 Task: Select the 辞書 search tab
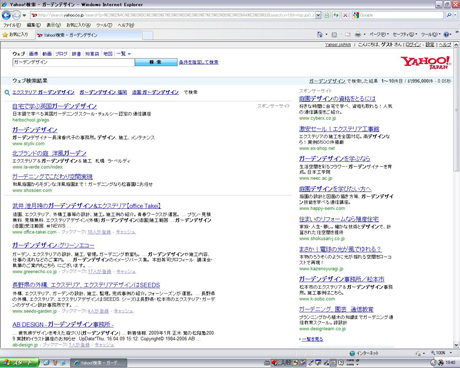[76, 54]
